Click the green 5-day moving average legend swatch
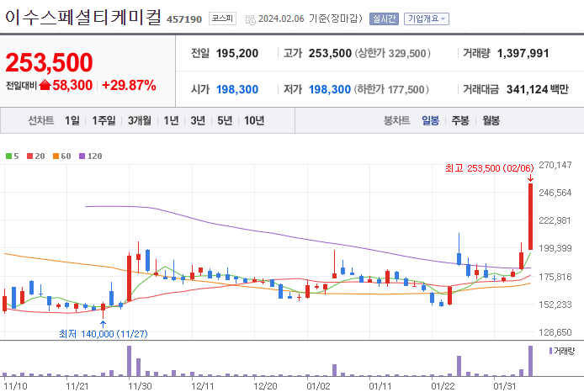Viewport: 584px width, 392px height. pos(8,156)
